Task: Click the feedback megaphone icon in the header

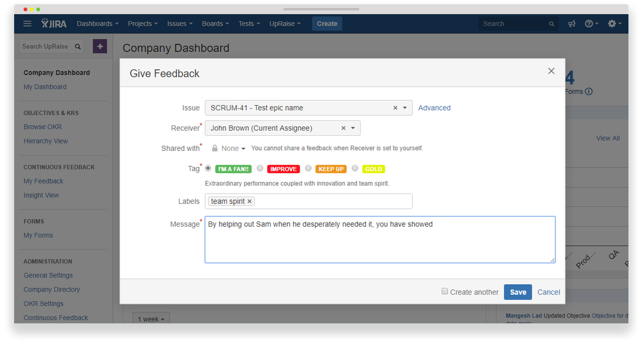Action: coord(571,24)
